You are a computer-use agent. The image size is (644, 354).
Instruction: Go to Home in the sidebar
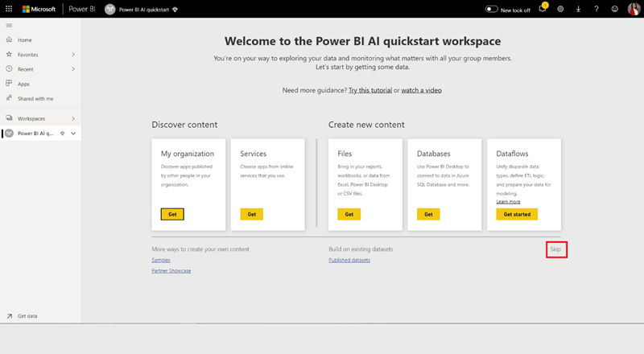pyautogui.click(x=24, y=39)
